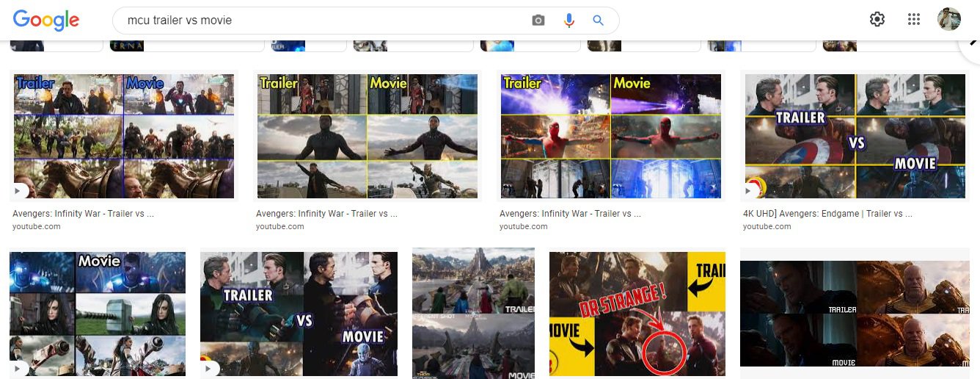The width and height of the screenshot is (980, 379).
Task: Click the search box containing 'mcu trailer vs movie'
Action: tap(365, 21)
